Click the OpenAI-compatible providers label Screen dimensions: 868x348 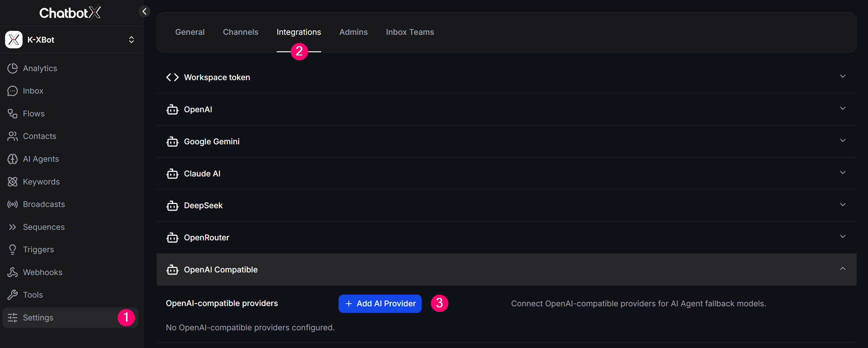click(x=222, y=304)
